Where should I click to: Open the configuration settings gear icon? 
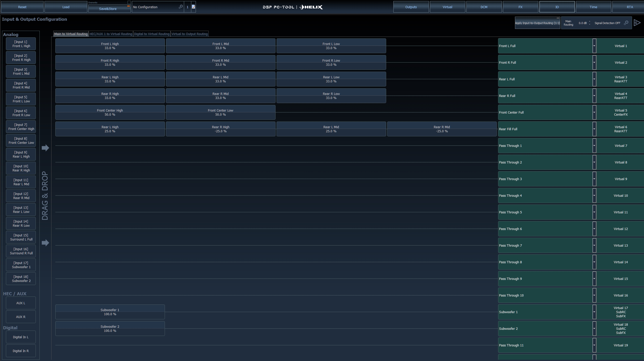[181, 7]
